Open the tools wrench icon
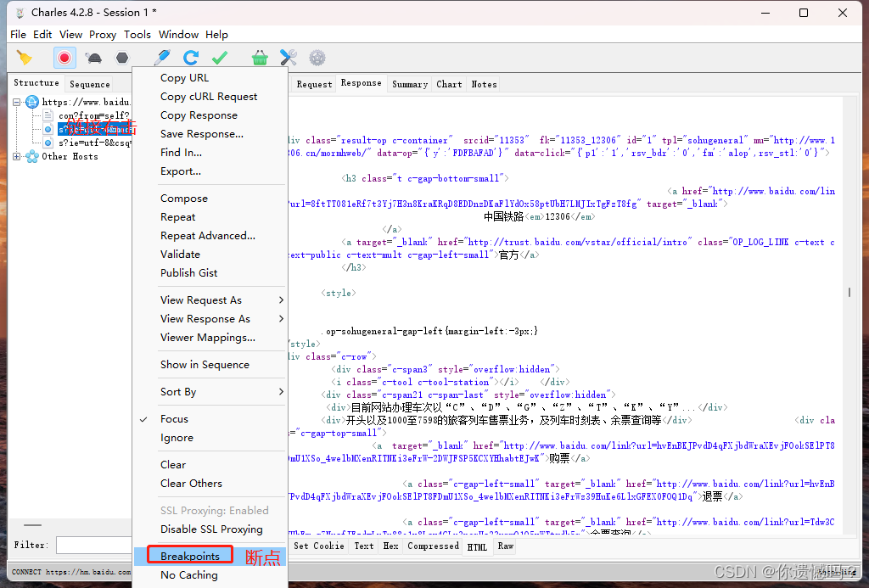This screenshot has height=588, width=869. pyautogui.click(x=289, y=58)
